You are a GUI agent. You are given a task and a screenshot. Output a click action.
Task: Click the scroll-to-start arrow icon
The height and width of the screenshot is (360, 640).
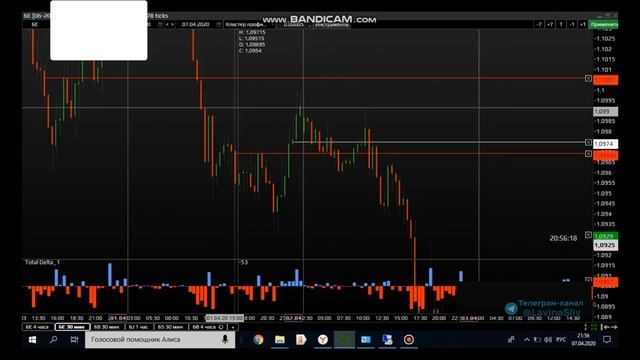(x=605, y=327)
